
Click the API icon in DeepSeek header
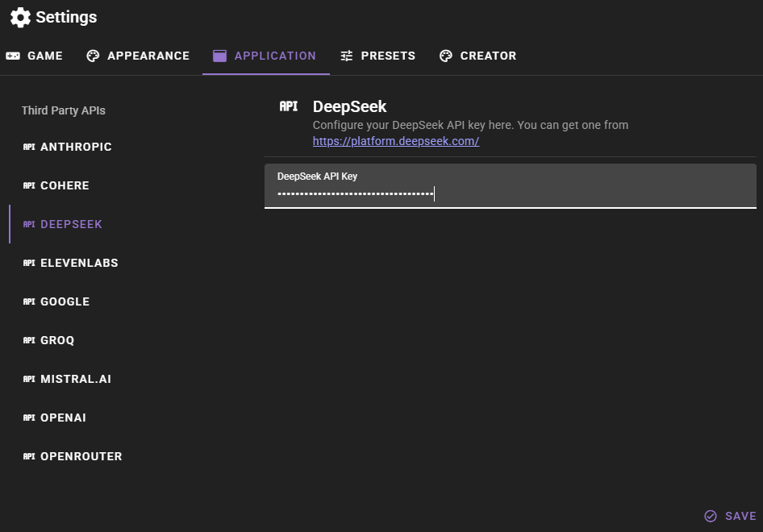click(x=289, y=106)
